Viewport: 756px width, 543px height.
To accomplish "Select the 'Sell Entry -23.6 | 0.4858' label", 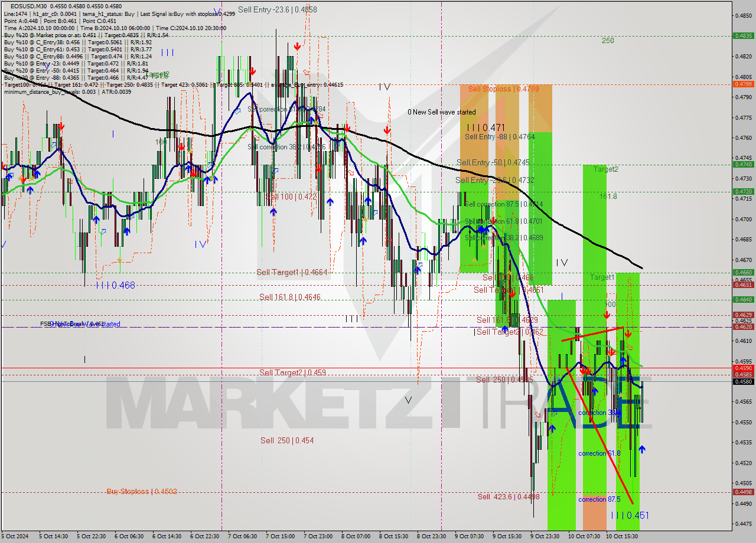I will point(278,9).
